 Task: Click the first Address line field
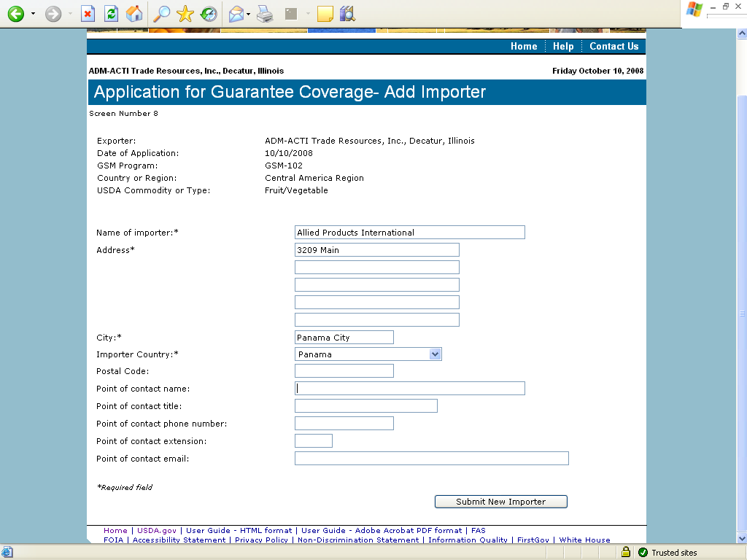[x=377, y=250]
